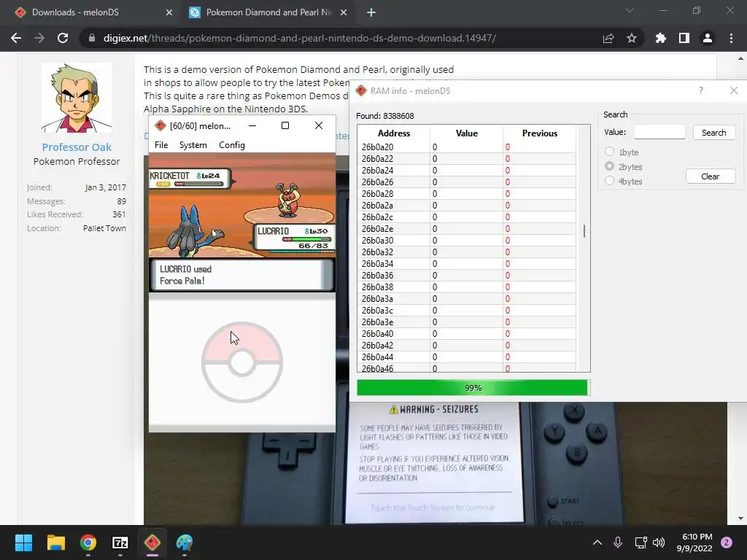The height and width of the screenshot is (560, 747).
Task: Select address row 26b0a2c
Action: tap(466, 217)
